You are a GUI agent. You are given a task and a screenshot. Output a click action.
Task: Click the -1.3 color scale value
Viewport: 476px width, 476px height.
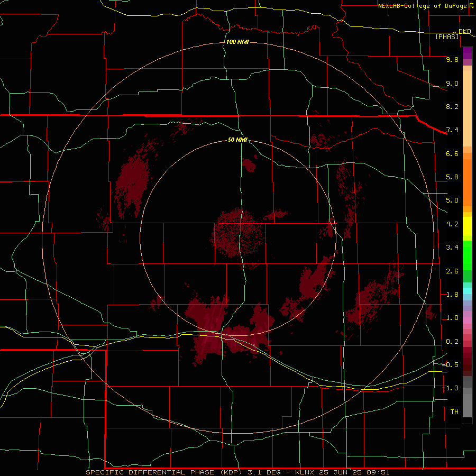click(x=450, y=388)
